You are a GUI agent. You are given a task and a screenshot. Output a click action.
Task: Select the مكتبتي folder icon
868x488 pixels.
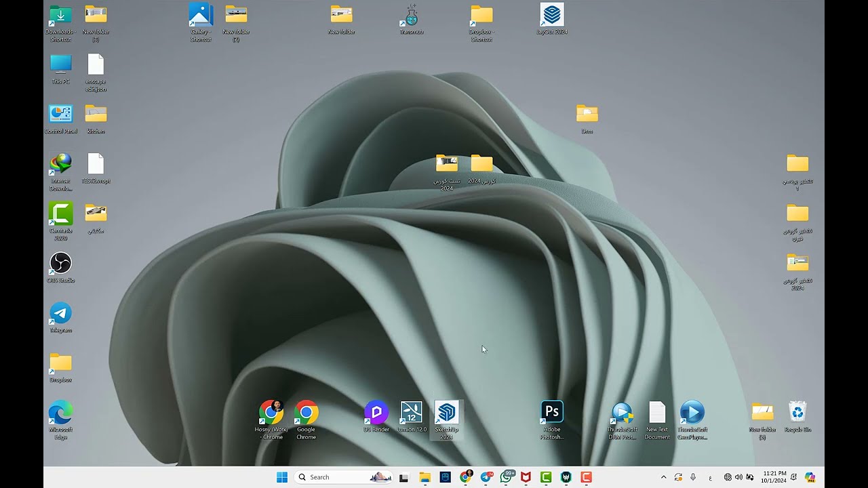tap(96, 218)
